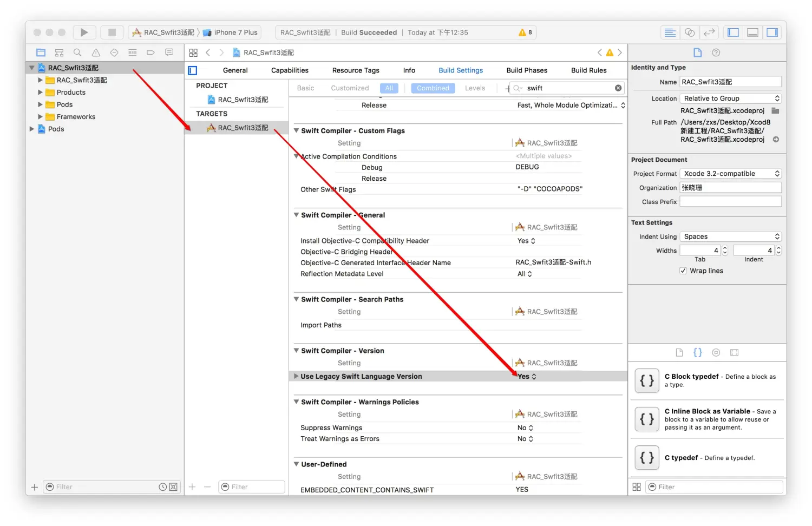This screenshot has height=526, width=812.
Task: Open the Media library
Action: coord(735,352)
